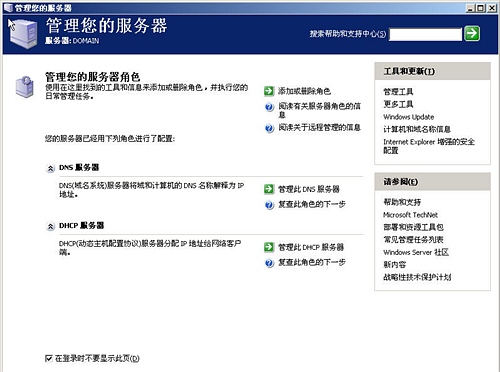Image resolution: width=500 pixels, height=372 pixels.
Task: Click help icon for DHCP 复查此角色的下一步
Action: tap(269, 263)
